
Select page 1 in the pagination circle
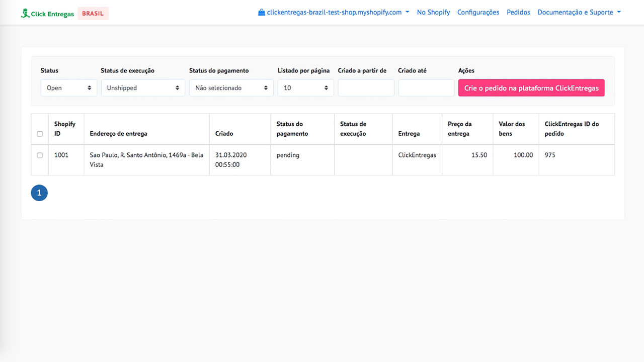[x=39, y=193]
